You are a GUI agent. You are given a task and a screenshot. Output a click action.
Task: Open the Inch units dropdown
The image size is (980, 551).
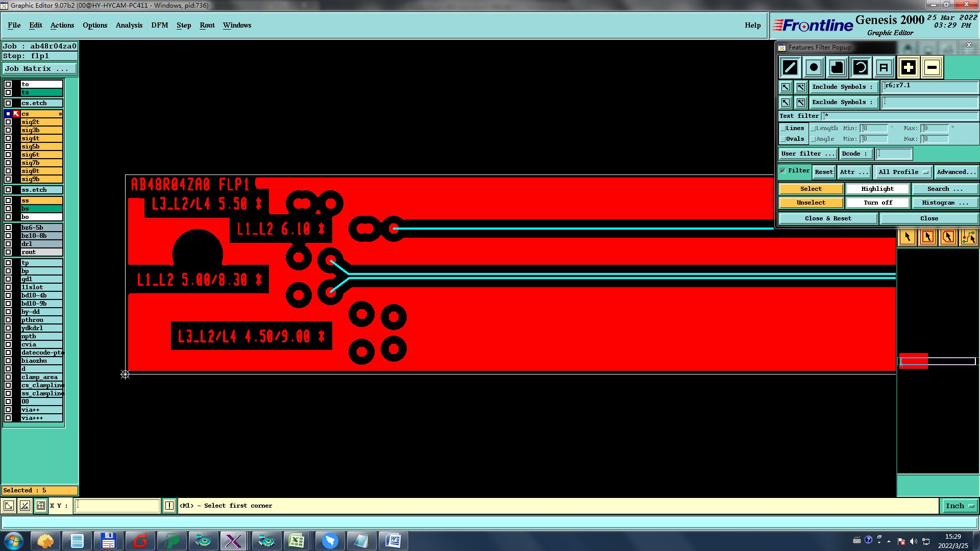(960, 506)
